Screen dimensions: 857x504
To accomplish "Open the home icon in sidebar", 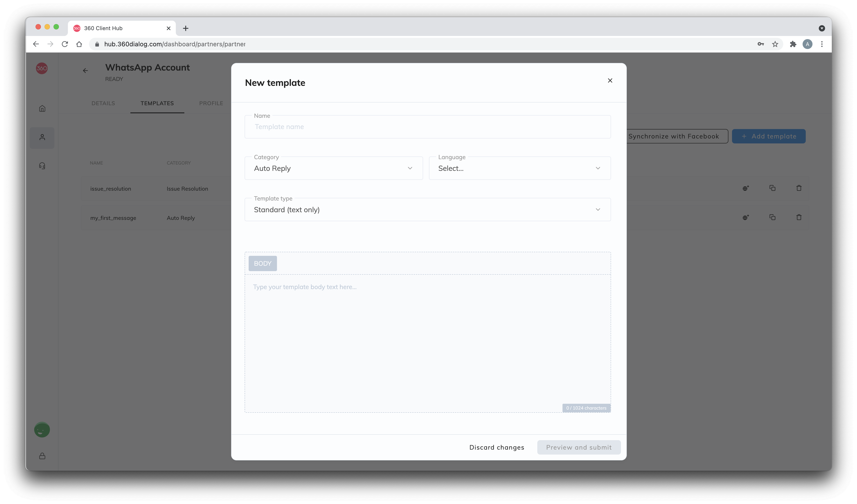I will 42,109.
